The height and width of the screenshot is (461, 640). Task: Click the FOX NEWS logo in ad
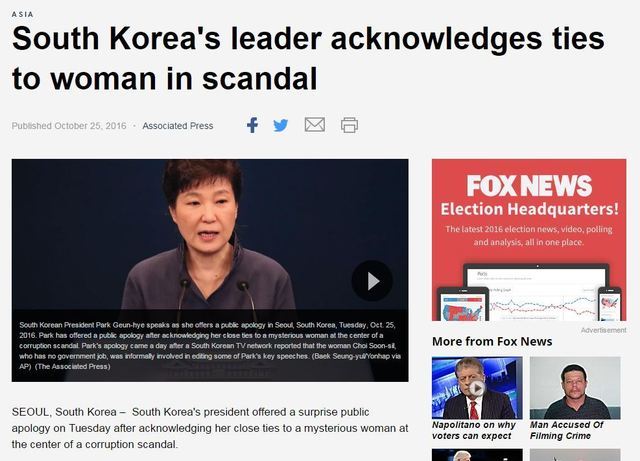529,186
